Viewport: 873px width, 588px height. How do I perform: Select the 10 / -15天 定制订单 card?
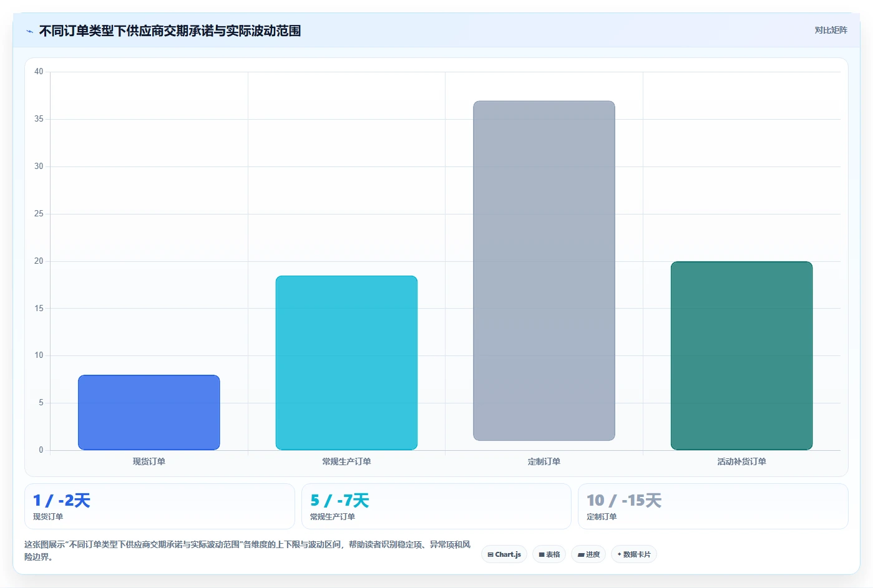tap(713, 506)
